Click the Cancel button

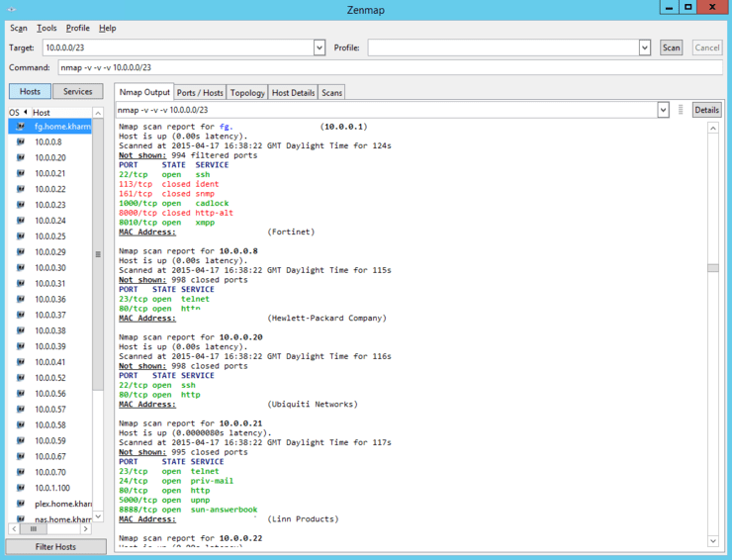pos(707,47)
